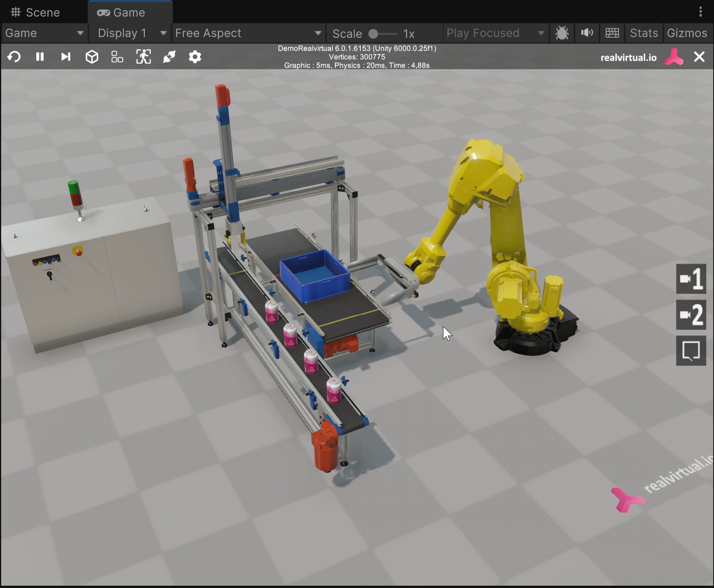Pause the running simulation
714x588 pixels.
40,57
